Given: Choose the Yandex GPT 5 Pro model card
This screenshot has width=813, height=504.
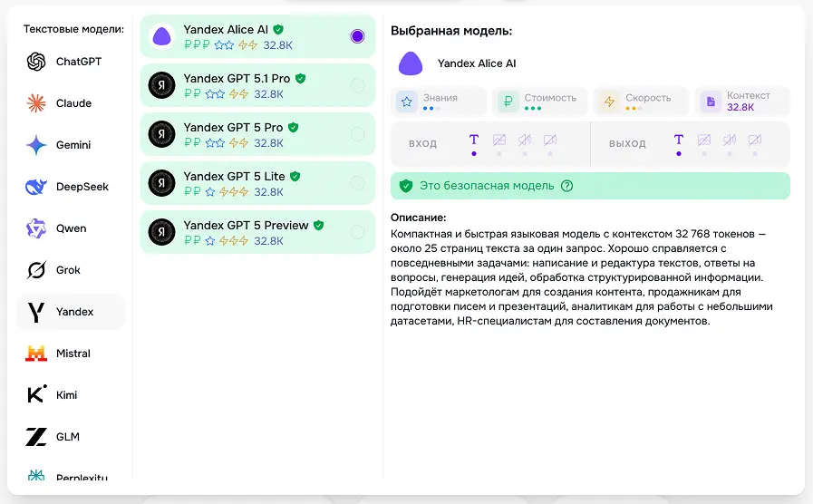Looking at the screenshot, I should tap(257, 134).
